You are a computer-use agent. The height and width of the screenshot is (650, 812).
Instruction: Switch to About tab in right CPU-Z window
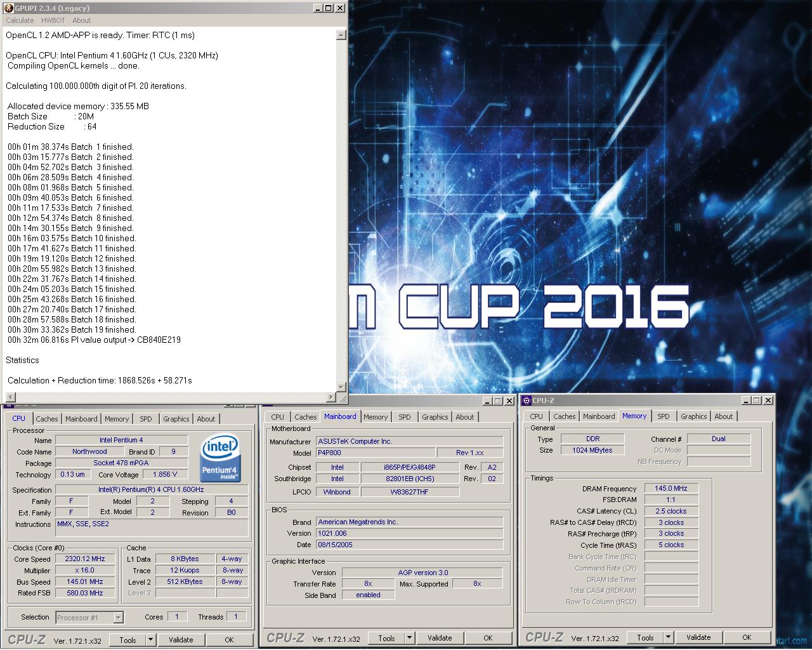724,416
